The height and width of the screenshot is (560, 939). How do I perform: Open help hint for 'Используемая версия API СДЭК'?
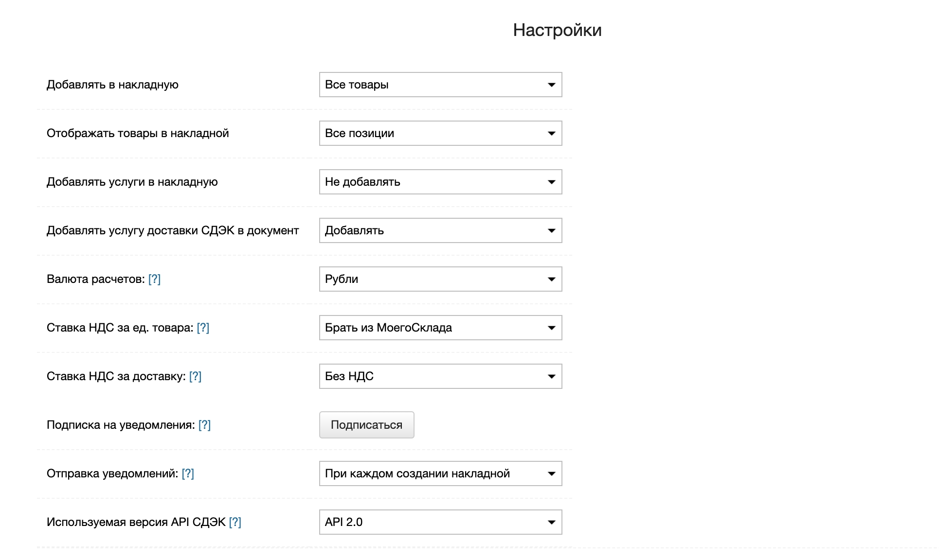point(235,522)
